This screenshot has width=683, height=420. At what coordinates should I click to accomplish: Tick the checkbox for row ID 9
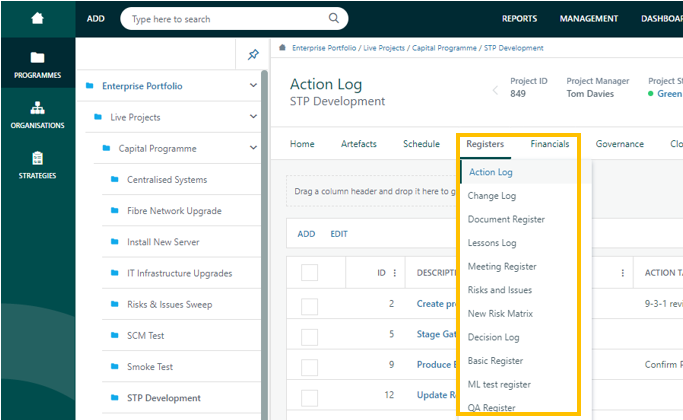point(309,367)
